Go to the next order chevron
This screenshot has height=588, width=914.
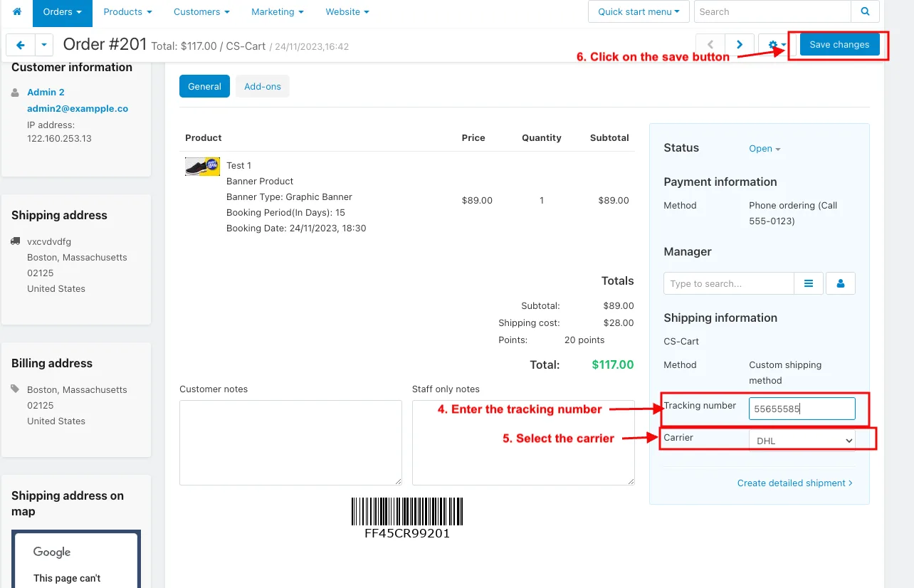[x=740, y=45]
